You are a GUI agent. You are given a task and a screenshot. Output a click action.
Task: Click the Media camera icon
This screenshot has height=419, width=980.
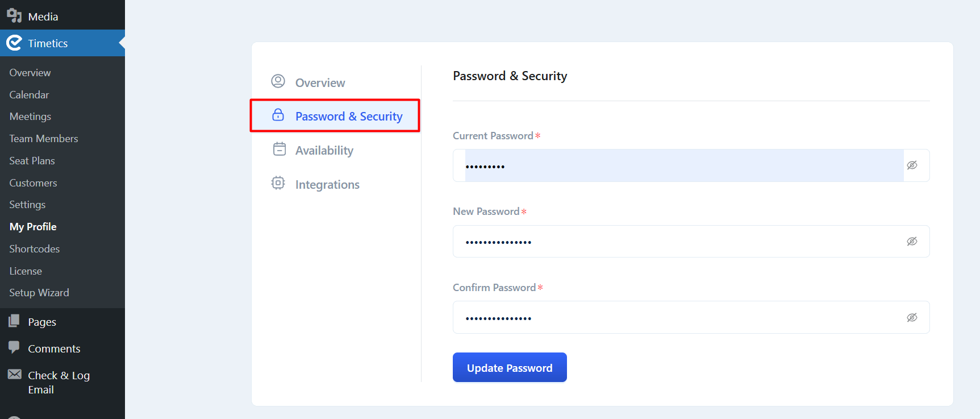[x=14, y=16]
